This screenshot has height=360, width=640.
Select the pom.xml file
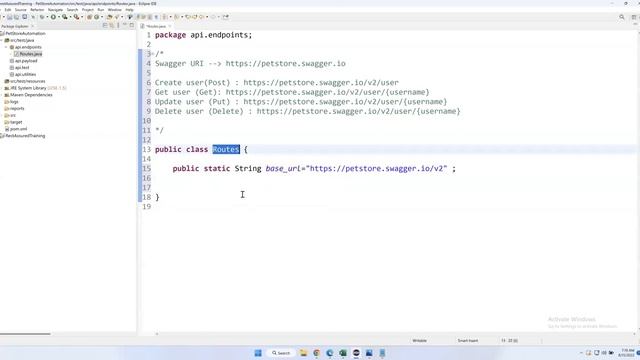point(18,129)
